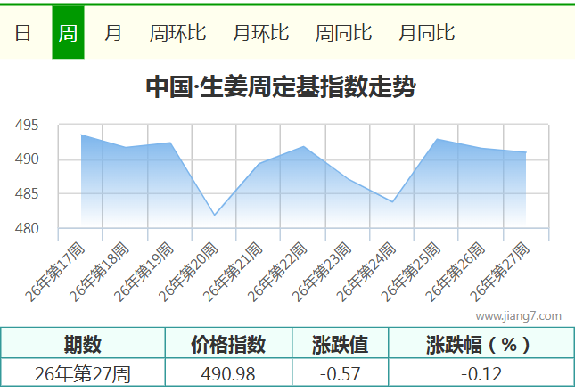Click the www.jiang7.com watermark link
Viewport: 575px width, 392px height.
pyautogui.click(x=518, y=315)
